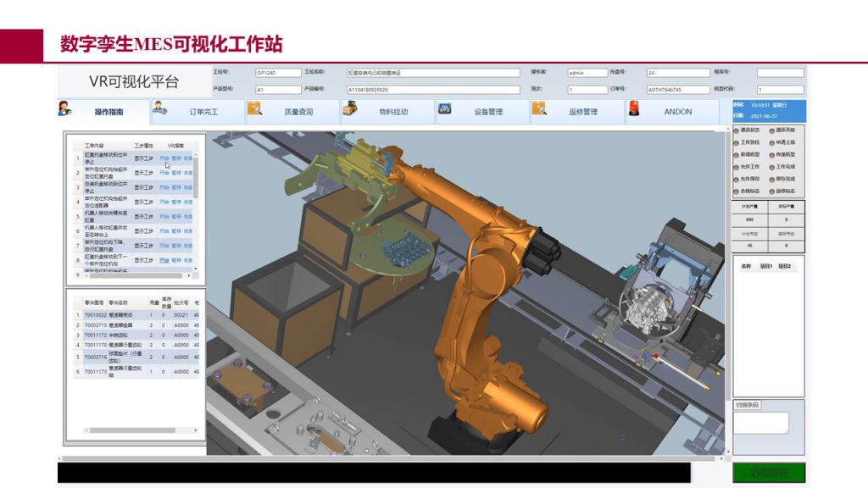The height and width of the screenshot is (488, 868).
Task: Switch to the 物料拉动 tab
Action: [x=387, y=112]
